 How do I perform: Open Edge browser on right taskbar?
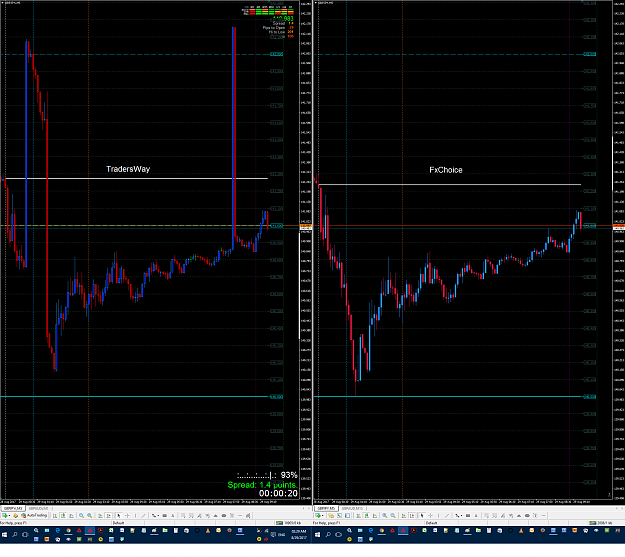[x=371, y=530]
